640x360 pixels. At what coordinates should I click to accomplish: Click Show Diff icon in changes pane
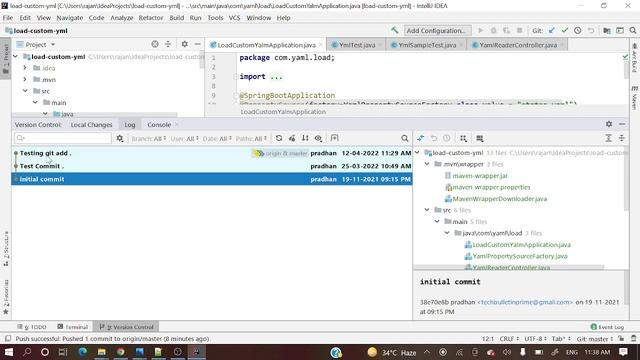420,138
